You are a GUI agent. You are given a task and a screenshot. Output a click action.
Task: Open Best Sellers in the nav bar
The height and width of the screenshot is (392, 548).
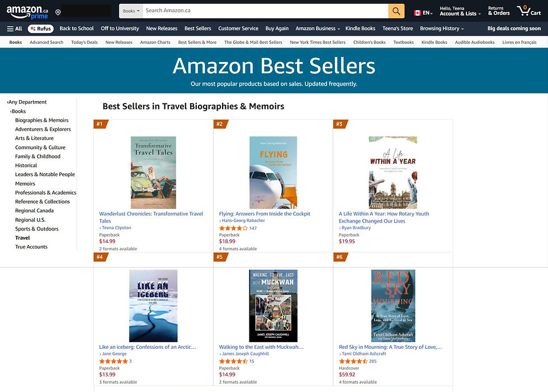[198, 29]
